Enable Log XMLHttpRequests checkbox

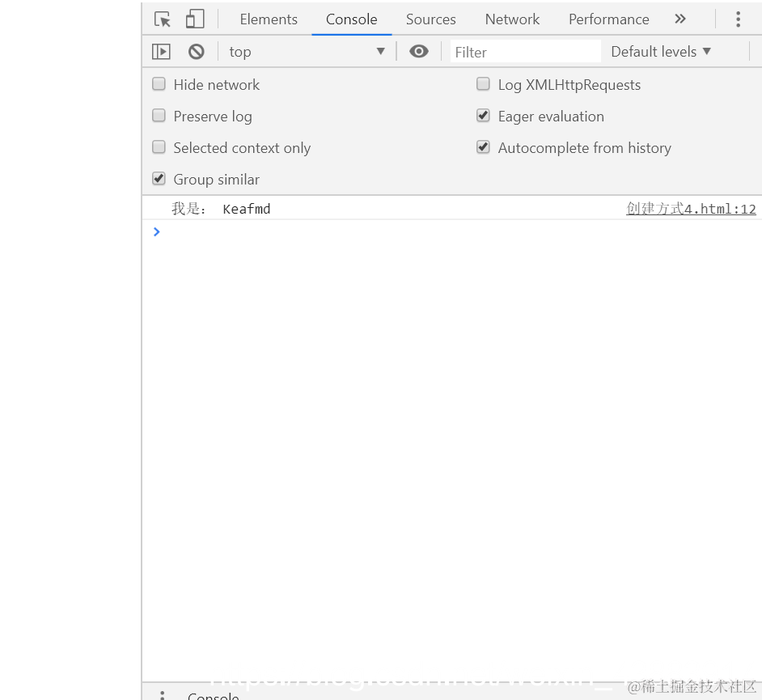483,84
